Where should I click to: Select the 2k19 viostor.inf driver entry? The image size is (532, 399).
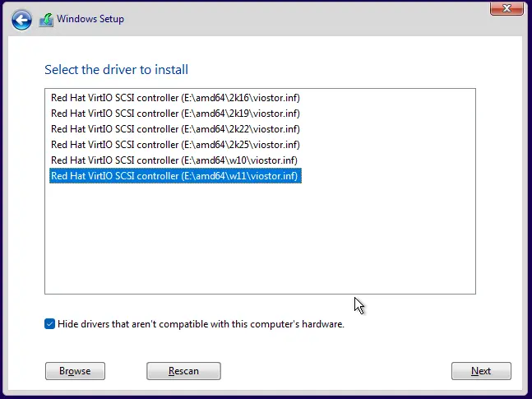175,114
